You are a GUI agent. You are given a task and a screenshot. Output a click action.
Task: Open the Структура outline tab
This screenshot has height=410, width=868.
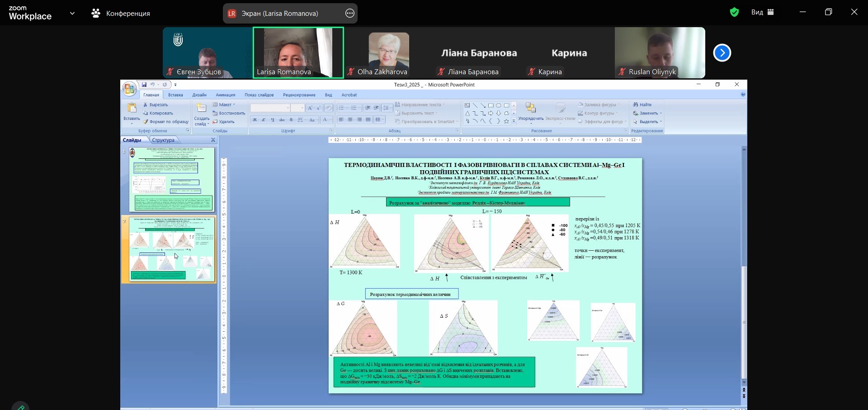click(x=163, y=140)
